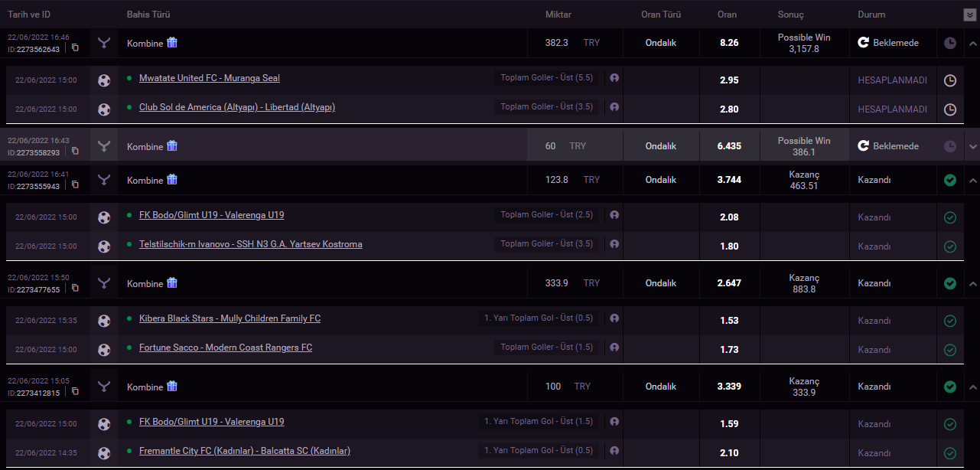Open Kibera Black Stars - Mully Children match link
This screenshot has width=980, height=470.
pos(230,318)
